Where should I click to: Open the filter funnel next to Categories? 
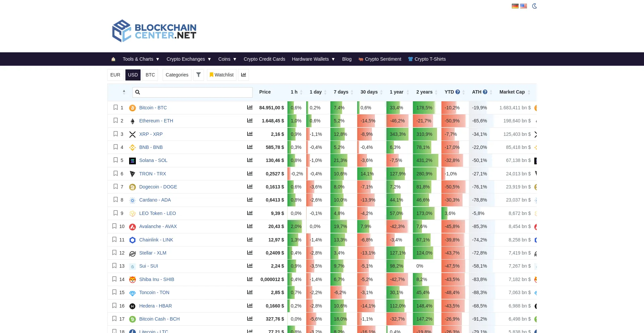coord(198,75)
